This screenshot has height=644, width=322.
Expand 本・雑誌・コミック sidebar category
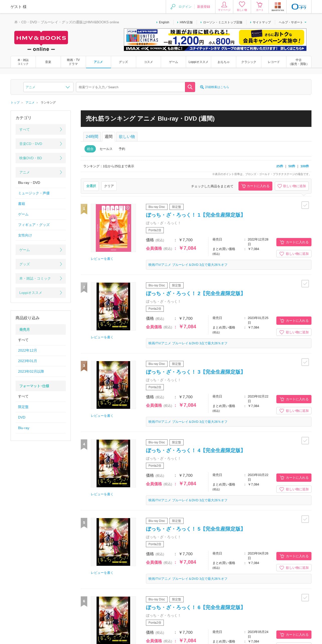pyautogui.click(x=41, y=278)
